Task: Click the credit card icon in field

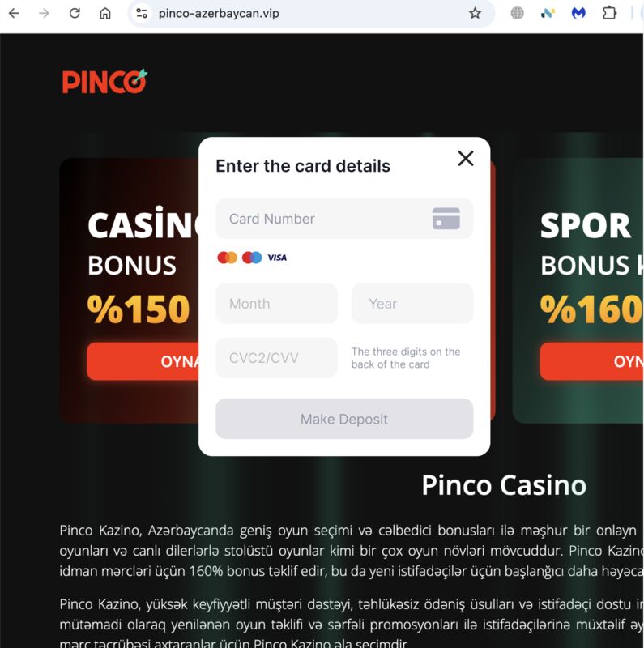Action: (446, 218)
